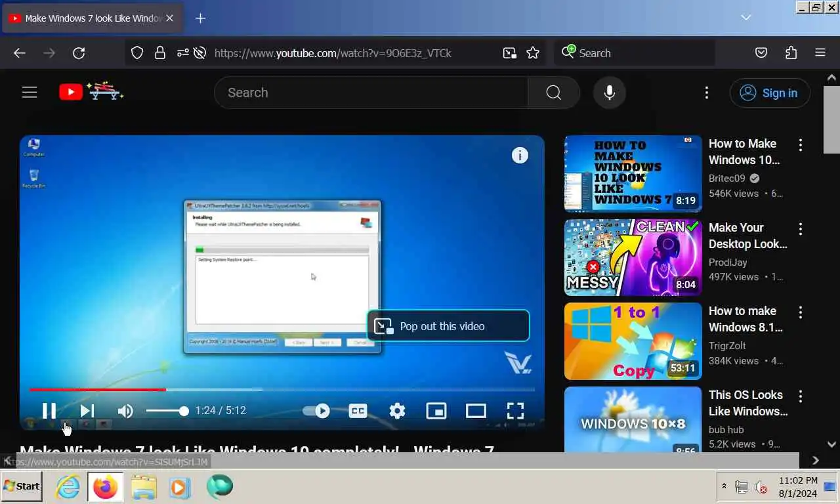Click the picture-in-picture icon in address bar
Screen dimensions: 840x504
tap(509, 53)
